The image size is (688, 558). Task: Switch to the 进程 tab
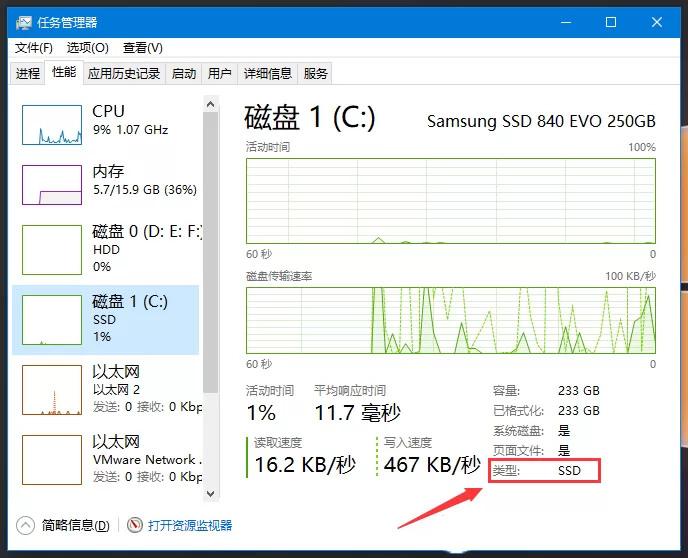(x=28, y=73)
